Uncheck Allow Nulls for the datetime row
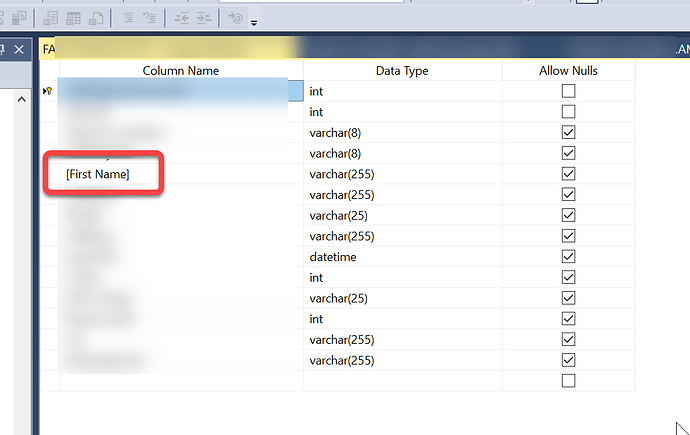Screen dimensions: 690x435 [569, 257]
